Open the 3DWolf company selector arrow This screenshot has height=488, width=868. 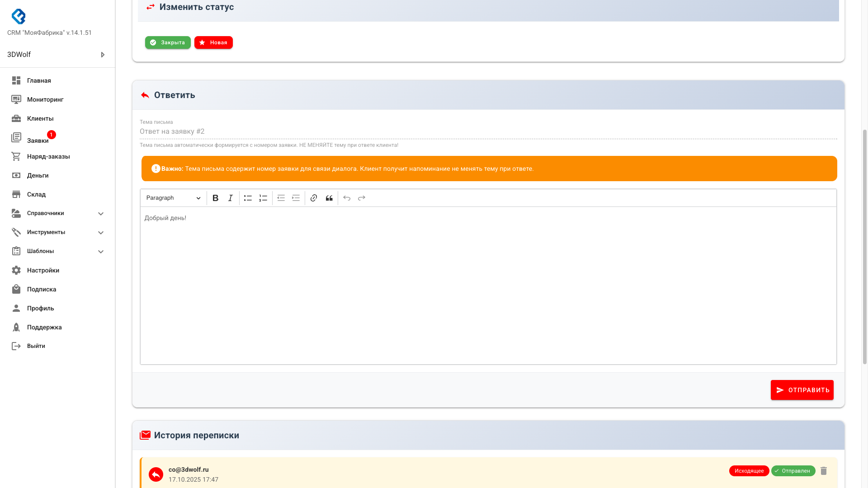103,55
